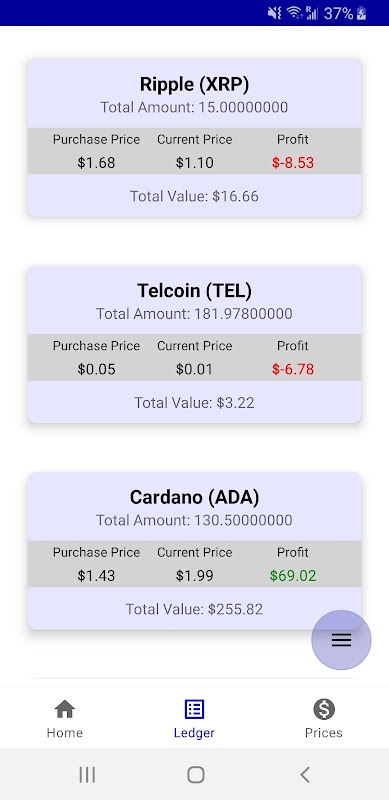This screenshot has height=800, width=389.
Task: Tap the Wi-Fi icon in status bar
Action: [x=295, y=13]
